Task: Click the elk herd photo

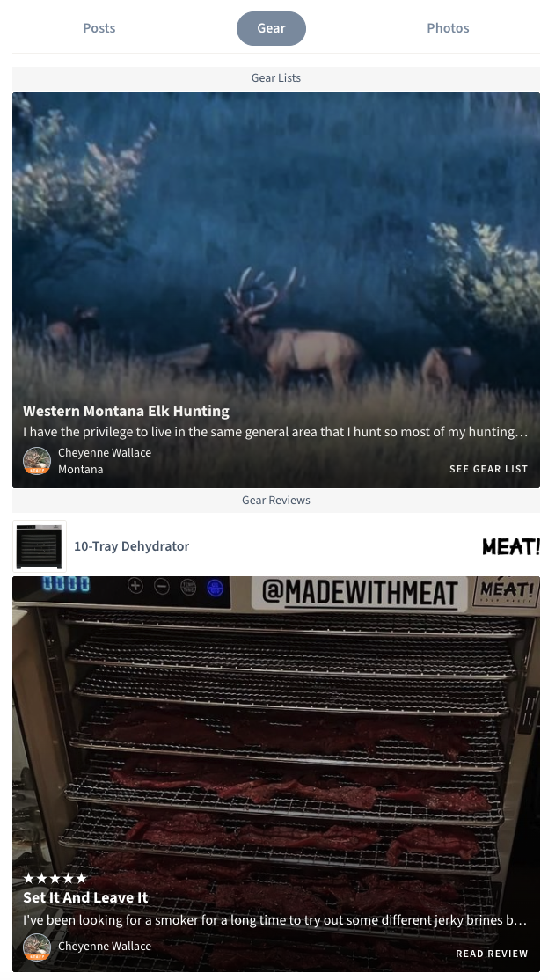Action: pyautogui.click(x=276, y=250)
